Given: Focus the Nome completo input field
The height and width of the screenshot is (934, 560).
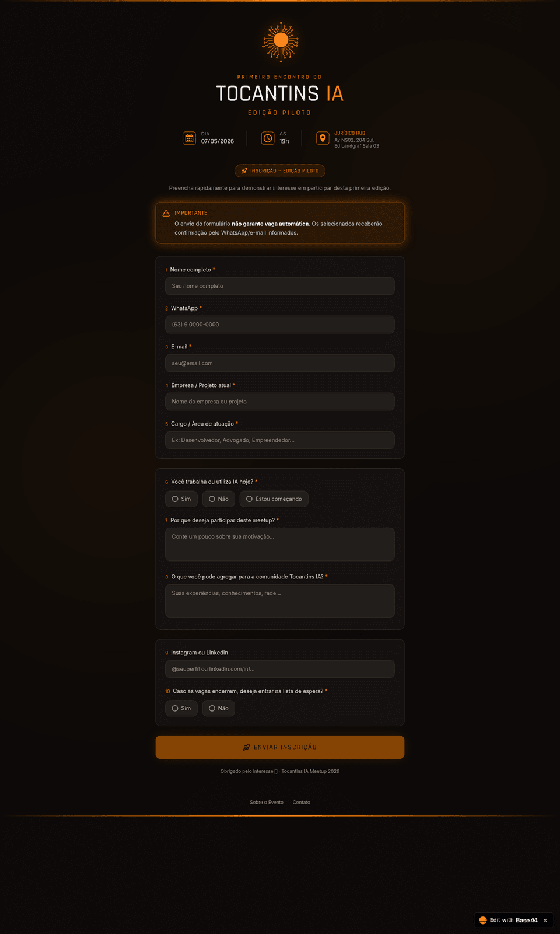Looking at the screenshot, I should (280, 286).
